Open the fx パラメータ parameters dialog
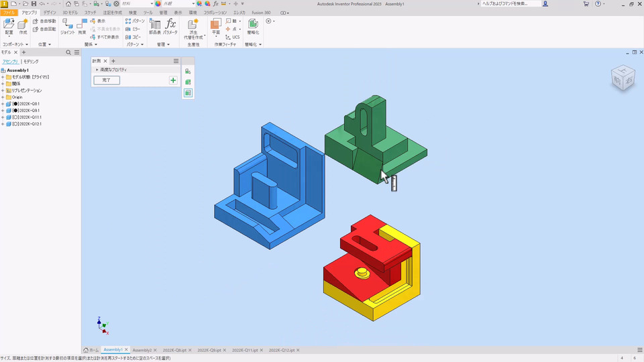The image size is (644, 362). (170, 26)
